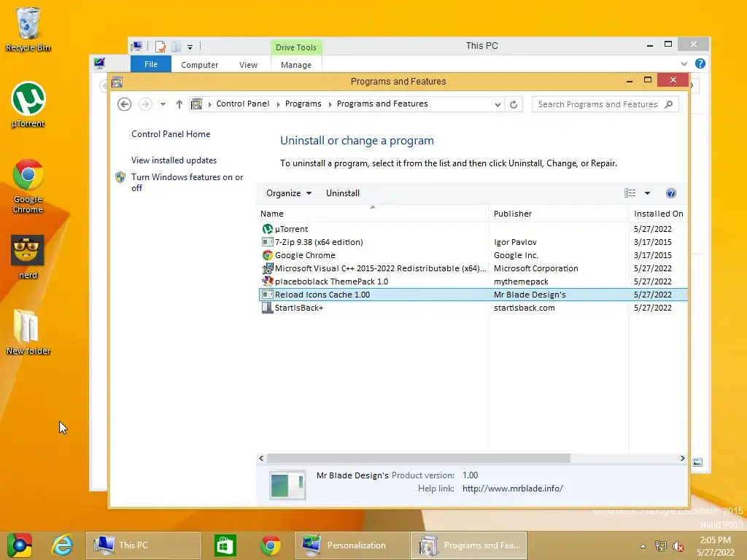The width and height of the screenshot is (747, 560).
Task: Select the nerd desktop icon
Action: tap(28, 257)
